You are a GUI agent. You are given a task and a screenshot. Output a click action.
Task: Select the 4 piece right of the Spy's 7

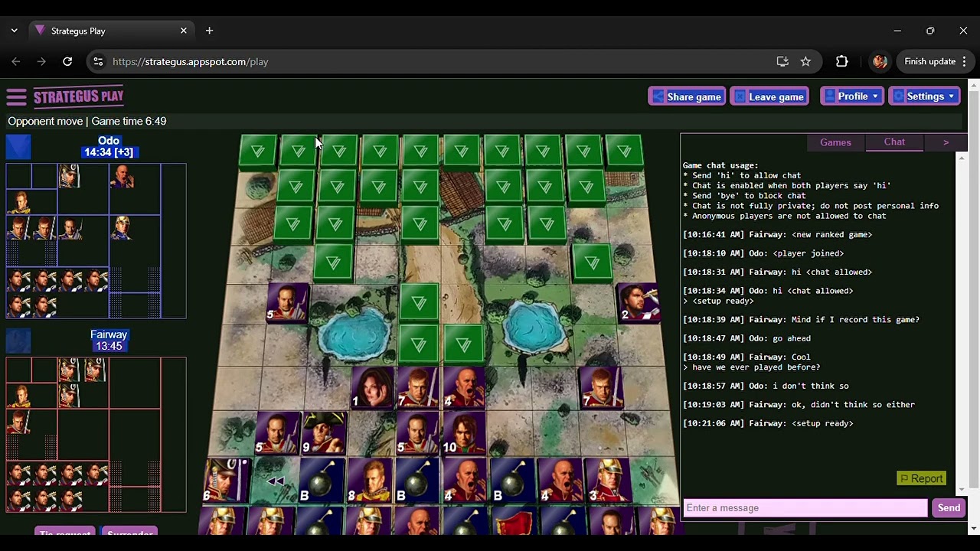click(463, 388)
